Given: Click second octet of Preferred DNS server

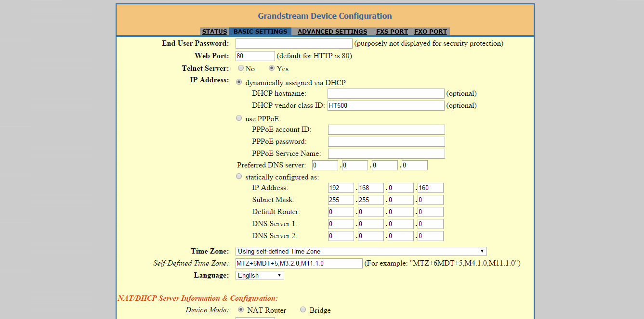Looking at the screenshot, I should pyautogui.click(x=355, y=166).
